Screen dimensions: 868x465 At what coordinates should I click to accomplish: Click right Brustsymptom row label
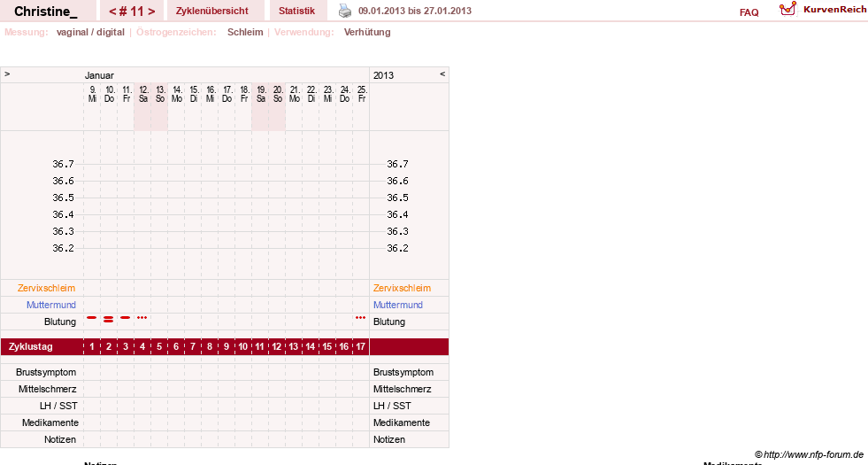click(403, 373)
